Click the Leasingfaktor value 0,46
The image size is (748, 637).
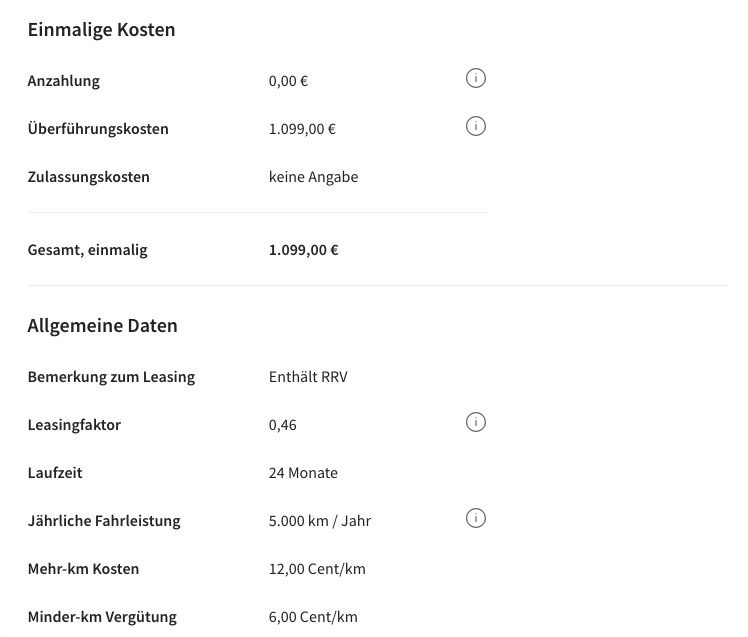pos(283,425)
